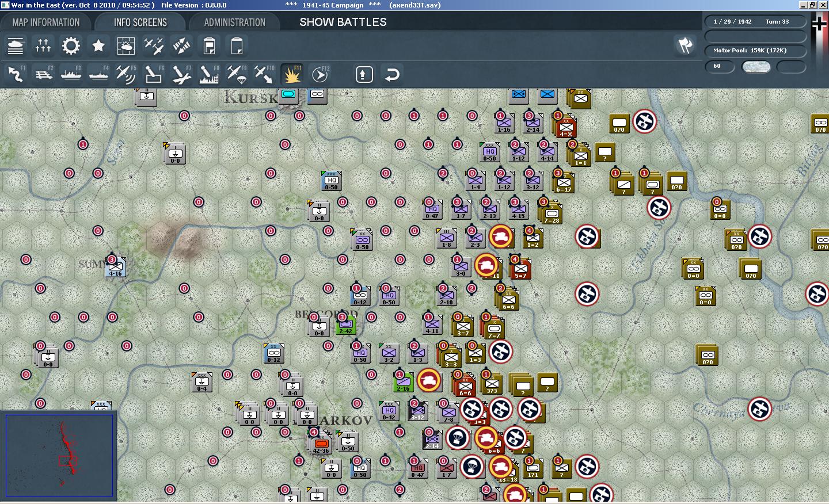Select the cyan unit at Kursk
Screen dimensions: 829x504
click(289, 95)
